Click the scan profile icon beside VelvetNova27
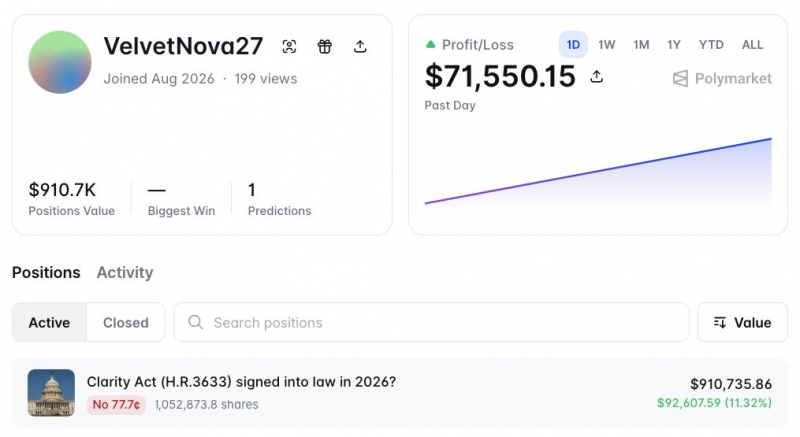This screenshot has height=437, width=800. (x=289, y=46)
